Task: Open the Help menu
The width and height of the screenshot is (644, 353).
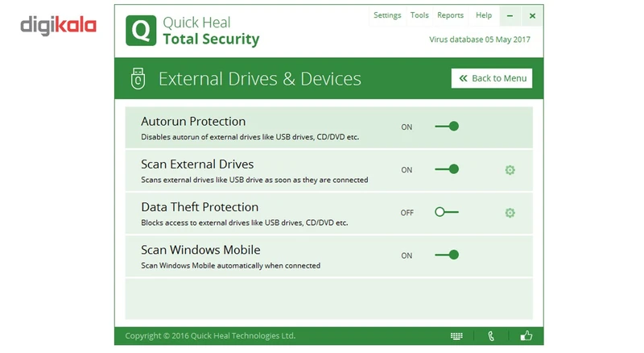Action: click(484, 15)
